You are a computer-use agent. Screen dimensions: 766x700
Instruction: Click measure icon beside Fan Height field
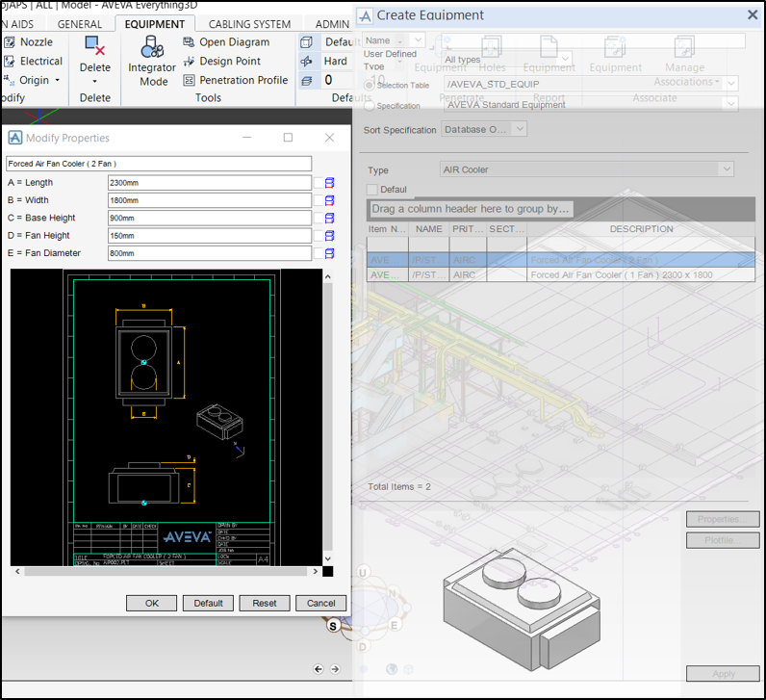click(x=330, y=236)
